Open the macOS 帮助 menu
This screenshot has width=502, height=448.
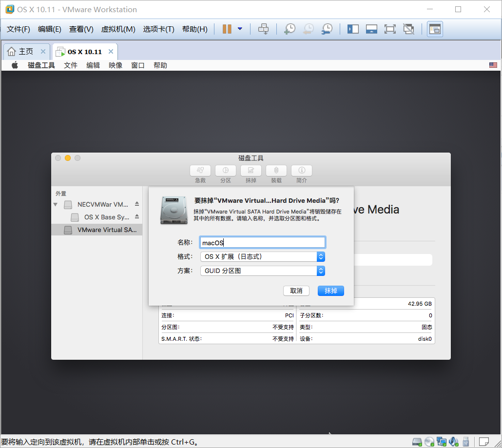[x=160, y=65]
